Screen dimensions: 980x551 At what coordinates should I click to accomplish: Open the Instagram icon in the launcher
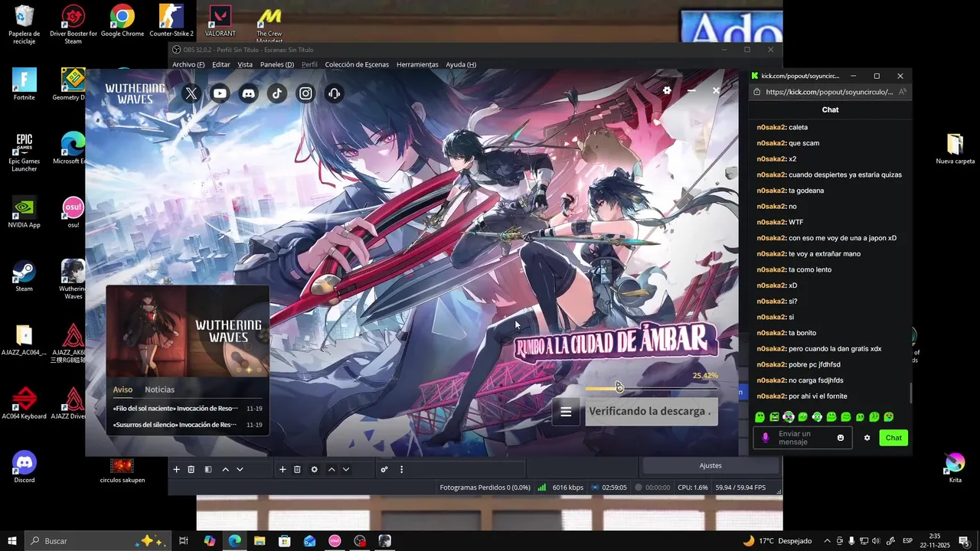(305, 93)
